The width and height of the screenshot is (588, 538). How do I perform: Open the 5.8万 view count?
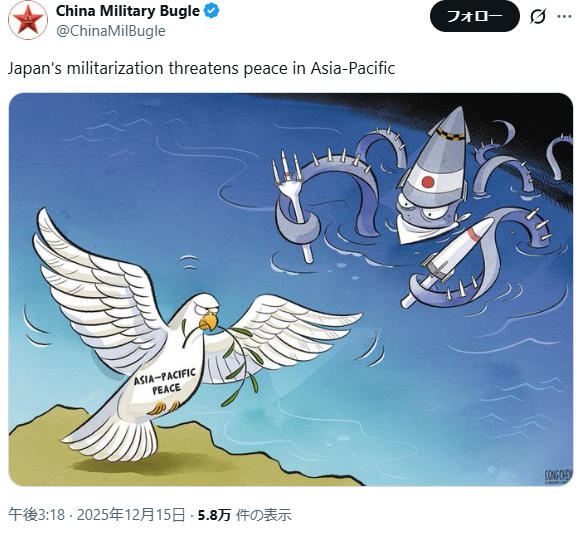click(x=214, y=515)
